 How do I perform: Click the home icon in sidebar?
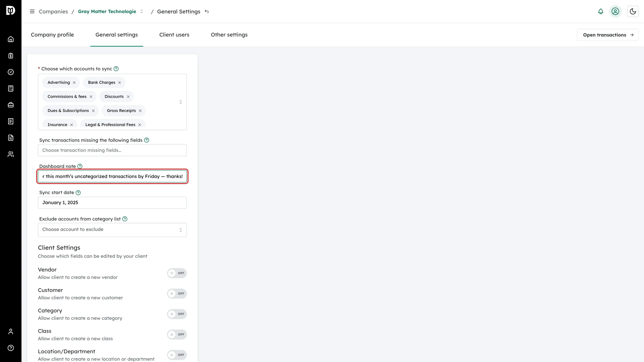click(x=11, y=39)
